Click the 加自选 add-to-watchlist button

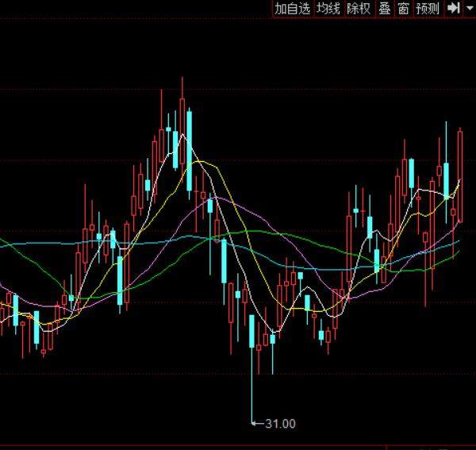[292, 9]
